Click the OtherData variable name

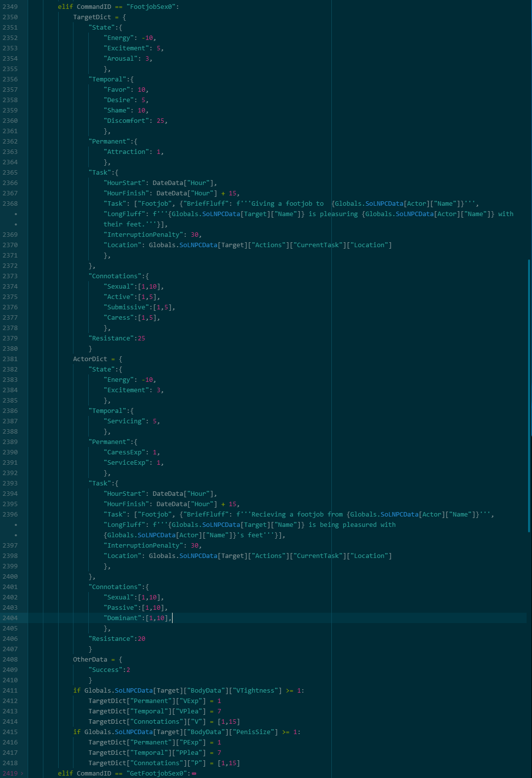click(90, 660)
